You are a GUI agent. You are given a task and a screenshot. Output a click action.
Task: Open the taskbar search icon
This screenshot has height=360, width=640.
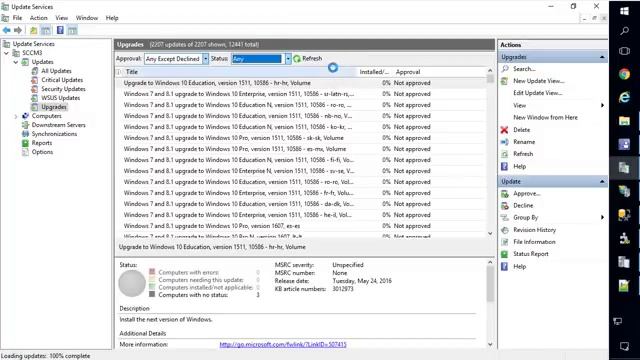(624, 31)
